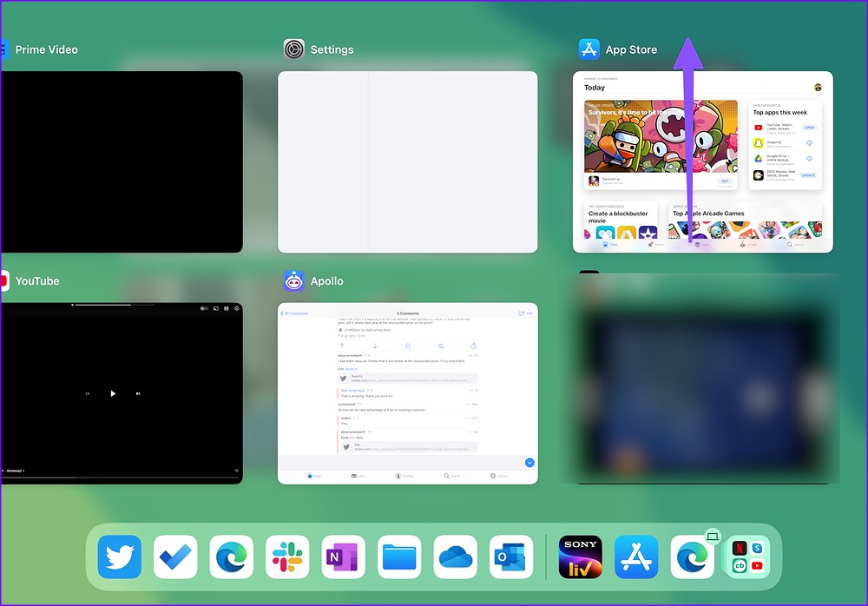Tap GET for Survivor.io
This screenshot has width=868, height=606.
(x=725, y=181)
